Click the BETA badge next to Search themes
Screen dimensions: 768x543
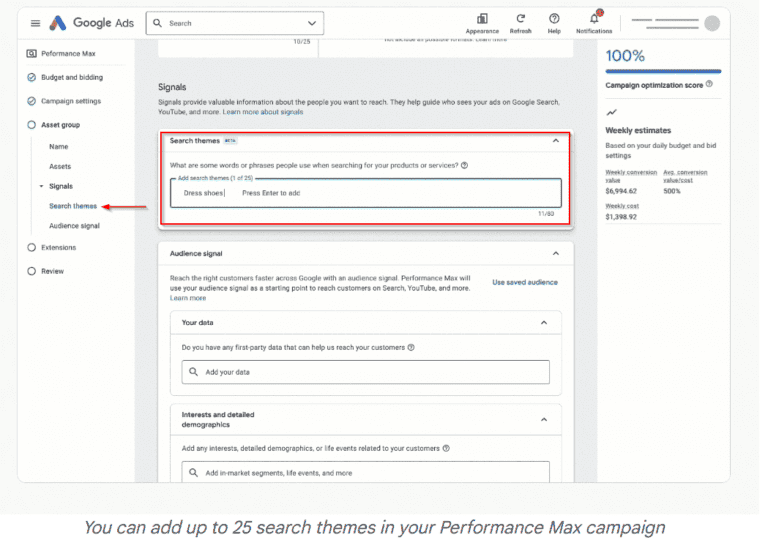[x=230, y=141]
